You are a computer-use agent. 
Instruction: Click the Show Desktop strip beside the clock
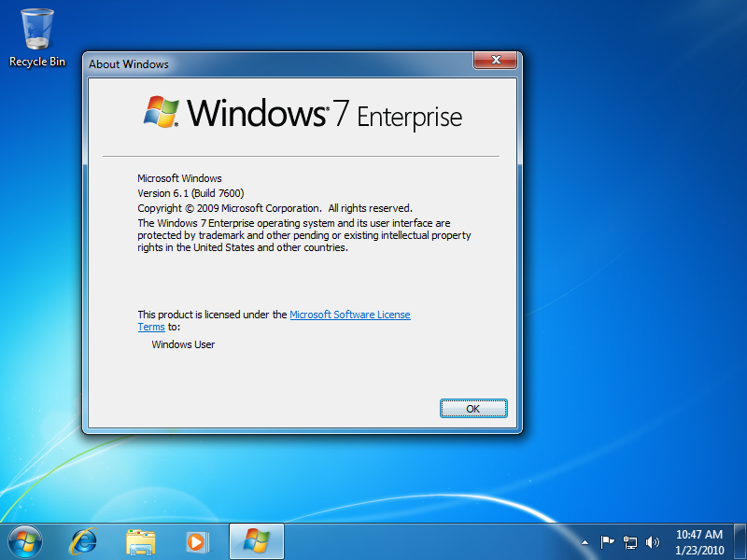coord(740,541)
